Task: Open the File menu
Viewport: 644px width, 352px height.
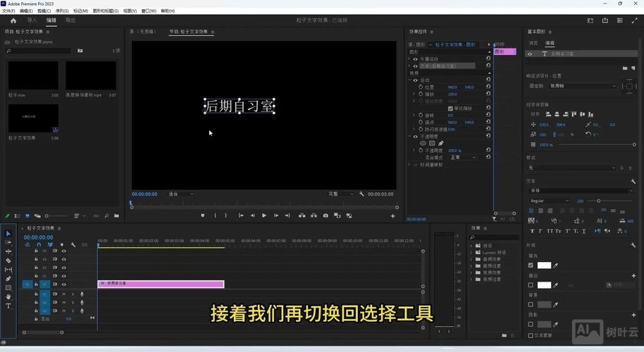Action: click(8, 11)
